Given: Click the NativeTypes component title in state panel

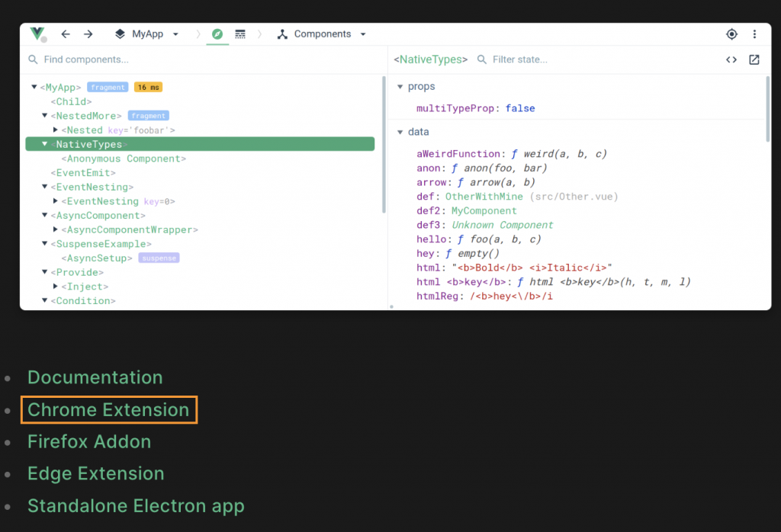Looking at the screenshot, I should (x=430, y=59).
